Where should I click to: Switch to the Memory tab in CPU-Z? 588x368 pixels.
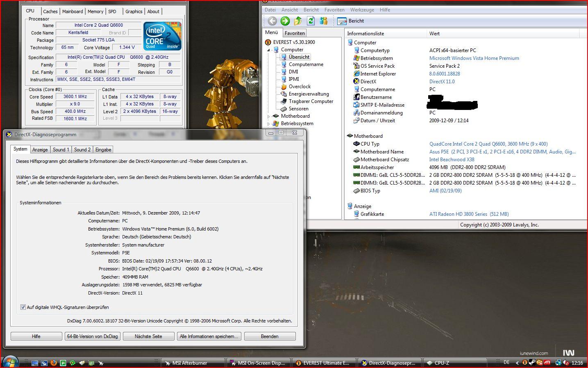click(95, 11)
